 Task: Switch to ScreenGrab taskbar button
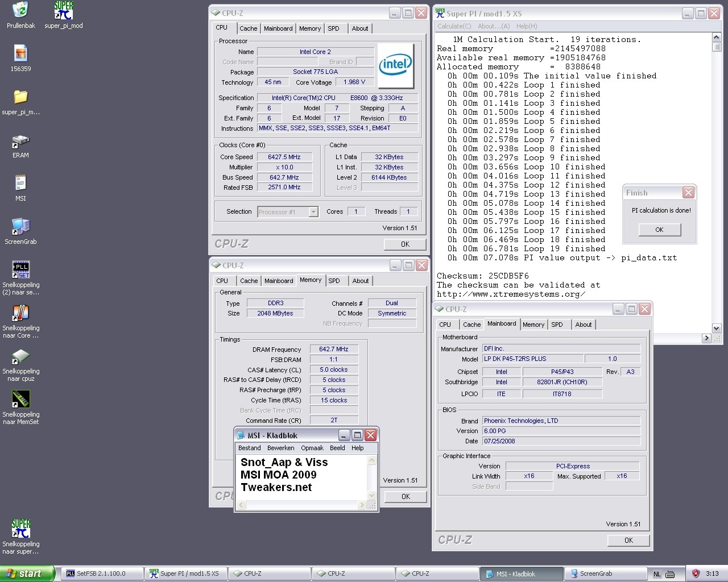(x=605, y=573)
